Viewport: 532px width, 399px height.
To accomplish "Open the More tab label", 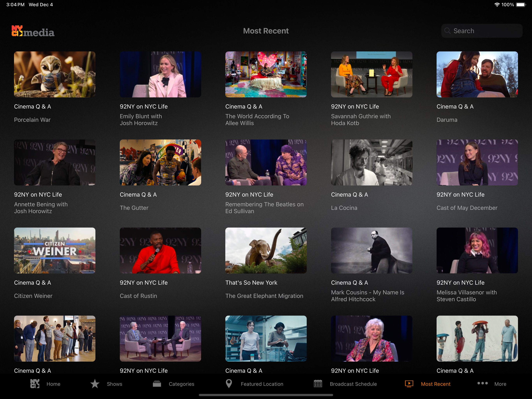I will (500, 384).
